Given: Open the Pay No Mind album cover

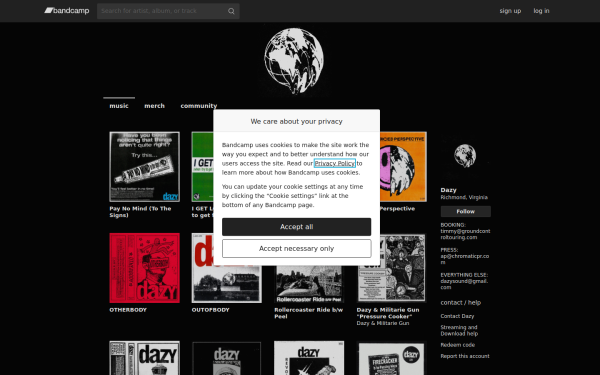Looking at the screenshot, I should click(x=144, y=166).
